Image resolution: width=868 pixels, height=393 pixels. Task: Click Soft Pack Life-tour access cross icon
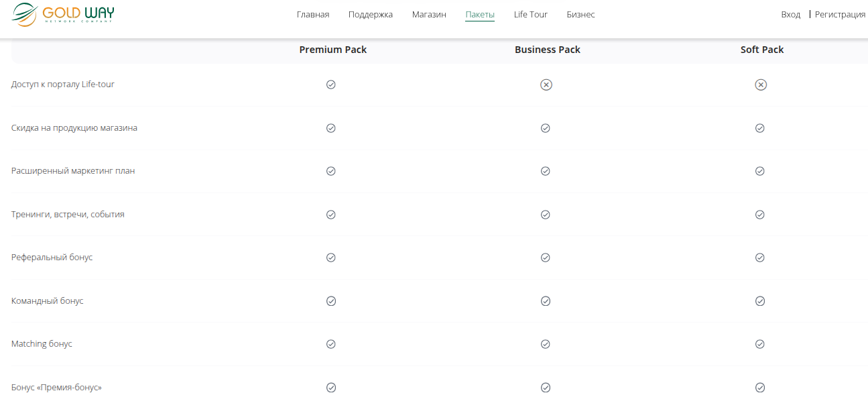pos(761,85)
